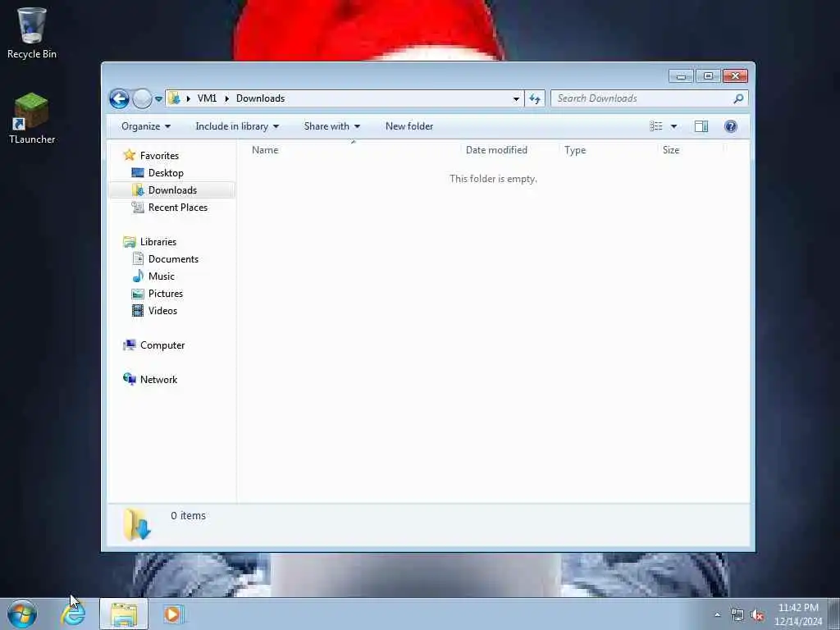Image resolution: width=840 pixels, height=630 pixels.
Task: Select the Downloads breadcrumb in the address bar
Action: click(x=260, y=98)
